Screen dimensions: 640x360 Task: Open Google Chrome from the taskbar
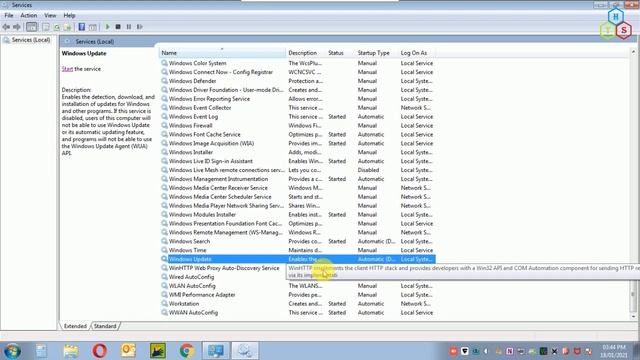(187, 351)
